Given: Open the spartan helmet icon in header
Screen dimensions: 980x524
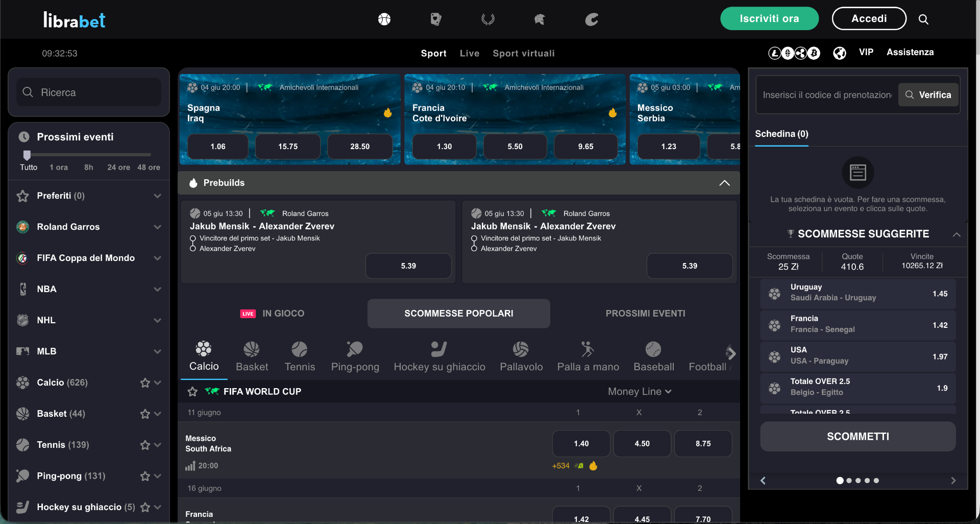Looking at the screenshot, I should [540, 19].
